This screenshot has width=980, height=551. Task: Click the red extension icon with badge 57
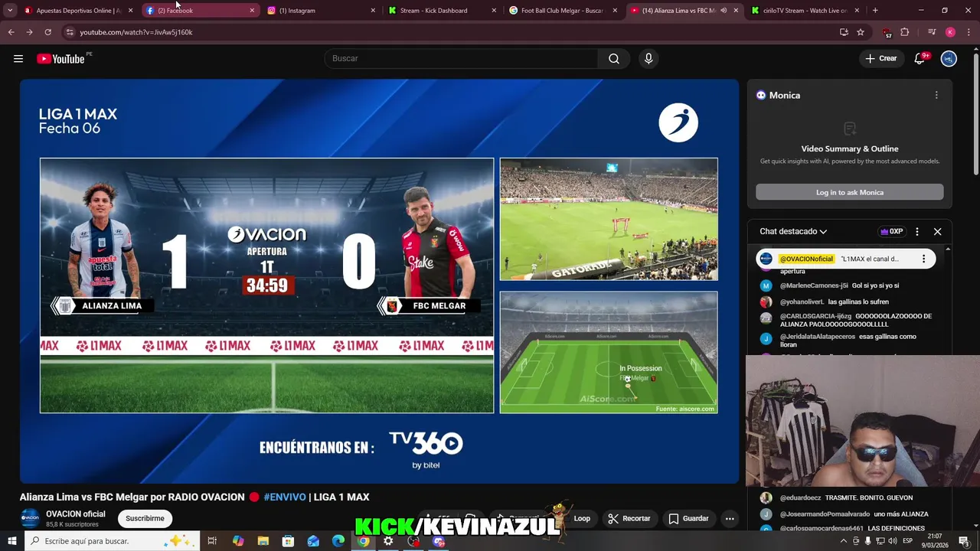(887, 33)
